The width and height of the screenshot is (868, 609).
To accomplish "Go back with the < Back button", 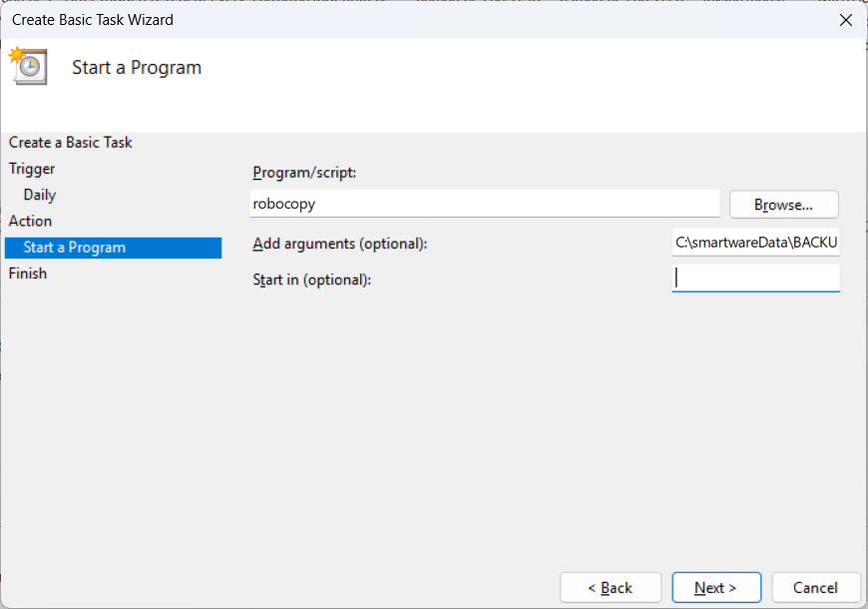I will tap(610, 588).
